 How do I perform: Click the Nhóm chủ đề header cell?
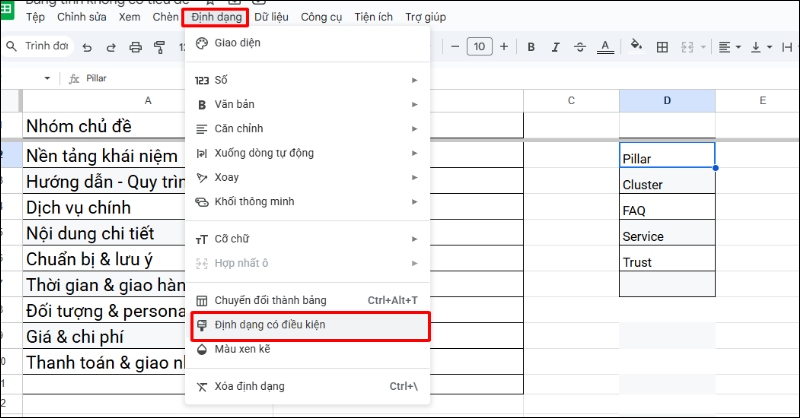pyautogui.click(x=104, y=126)
